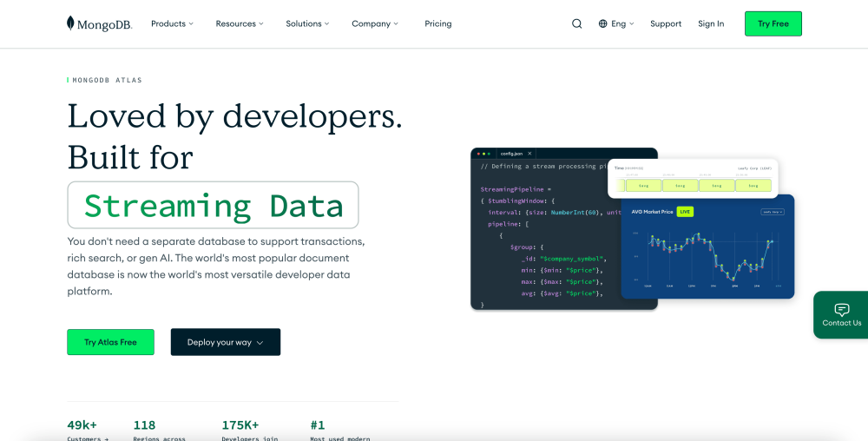Click the LIVE badge on market chart
The width and height of the screenshot is (868, 441).
(x=685, y=212)
